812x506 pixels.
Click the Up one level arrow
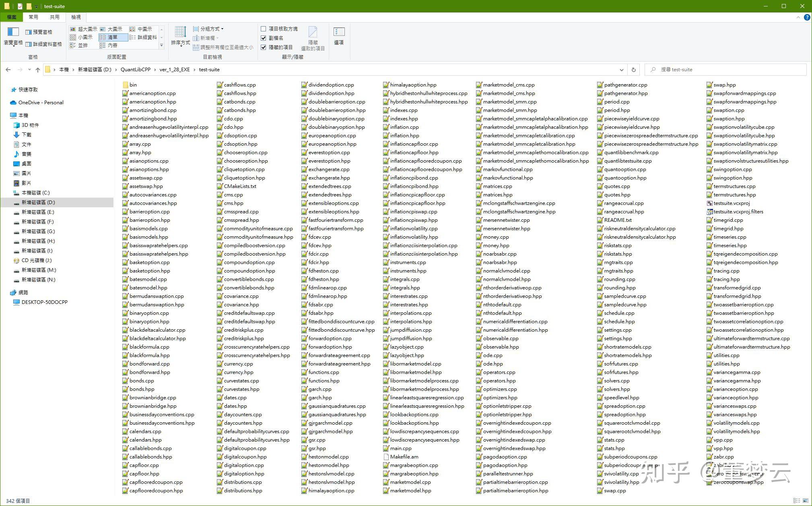point(38,70)
